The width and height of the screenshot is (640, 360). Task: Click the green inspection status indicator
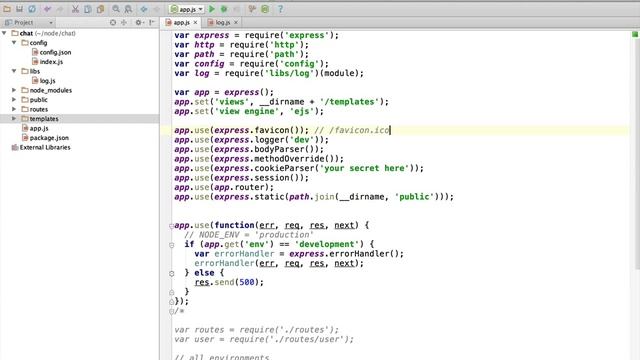point(635,34)
